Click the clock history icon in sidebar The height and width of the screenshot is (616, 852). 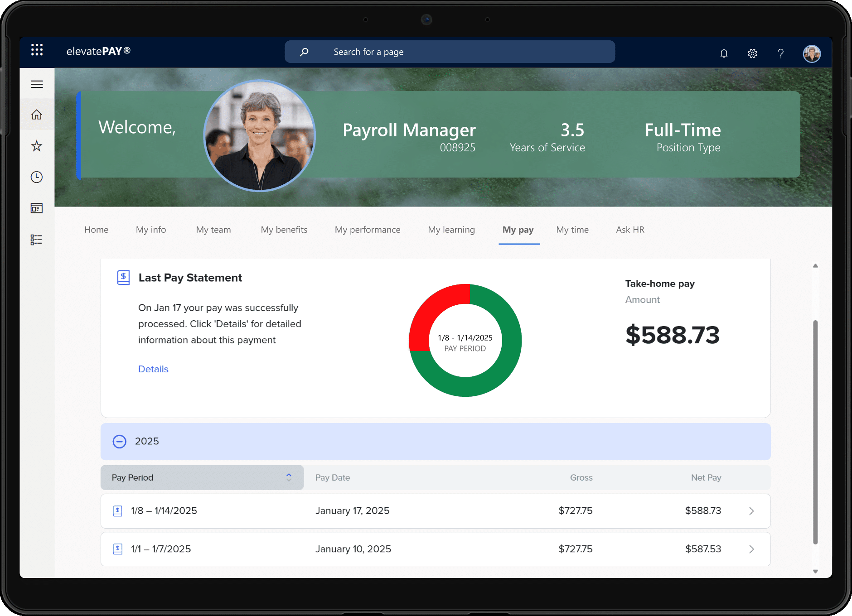coord(37,177)
